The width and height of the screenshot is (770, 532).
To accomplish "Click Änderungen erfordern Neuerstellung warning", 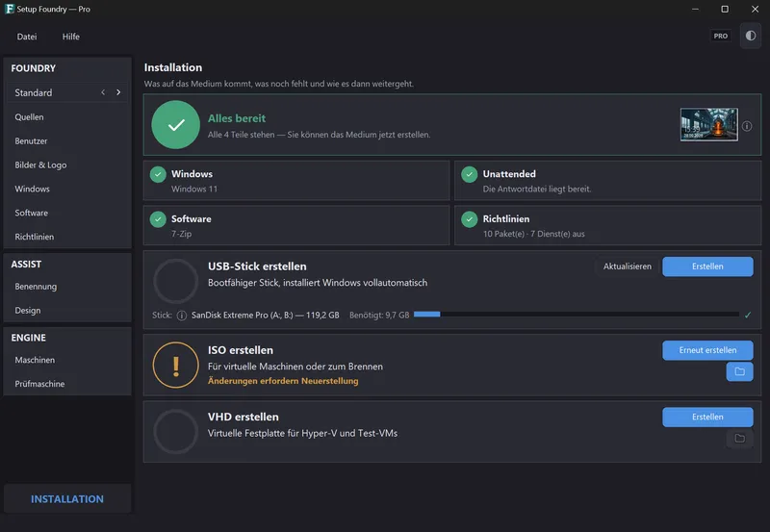I will [x=283, y=381].
